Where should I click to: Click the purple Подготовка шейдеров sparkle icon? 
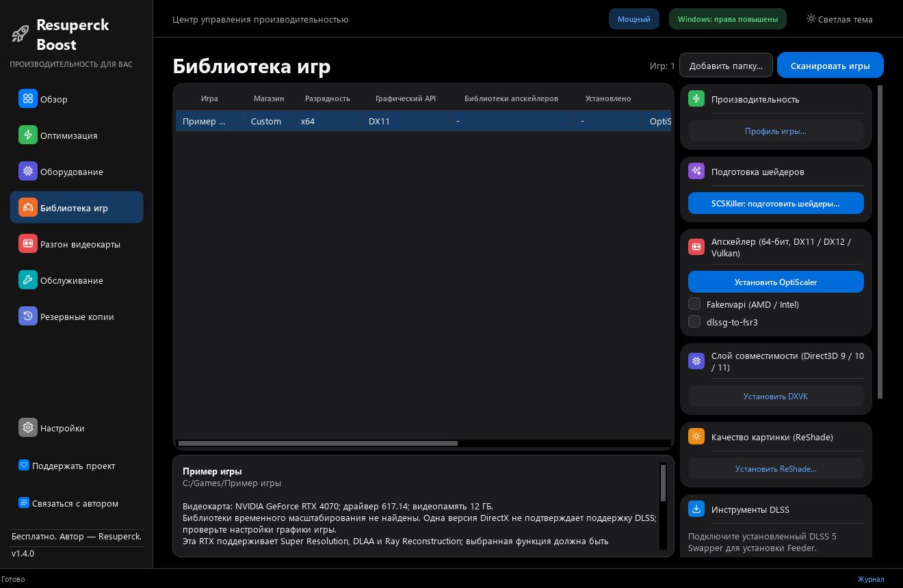pyautogui.click(x=696, y=172)
